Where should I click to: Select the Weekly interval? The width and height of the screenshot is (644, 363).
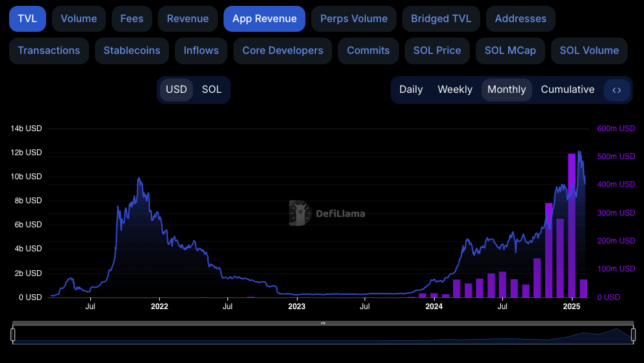coord(455,90)
